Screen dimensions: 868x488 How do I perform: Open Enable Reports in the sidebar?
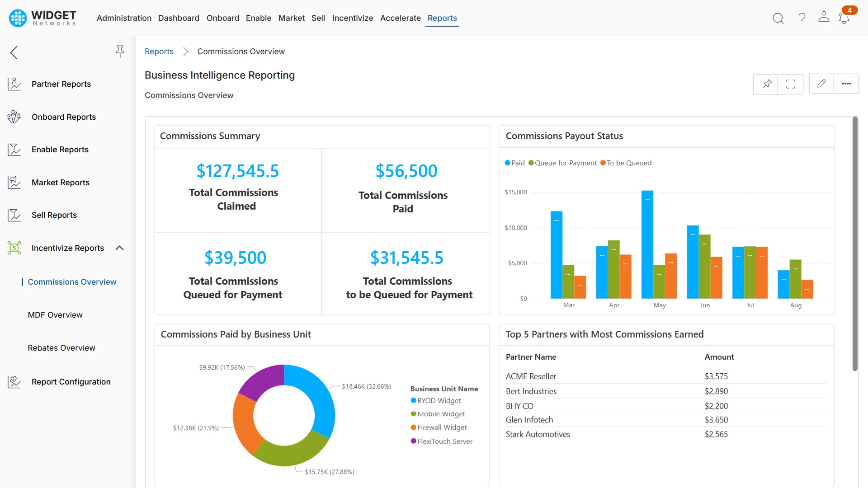click(x=60, y=149)
